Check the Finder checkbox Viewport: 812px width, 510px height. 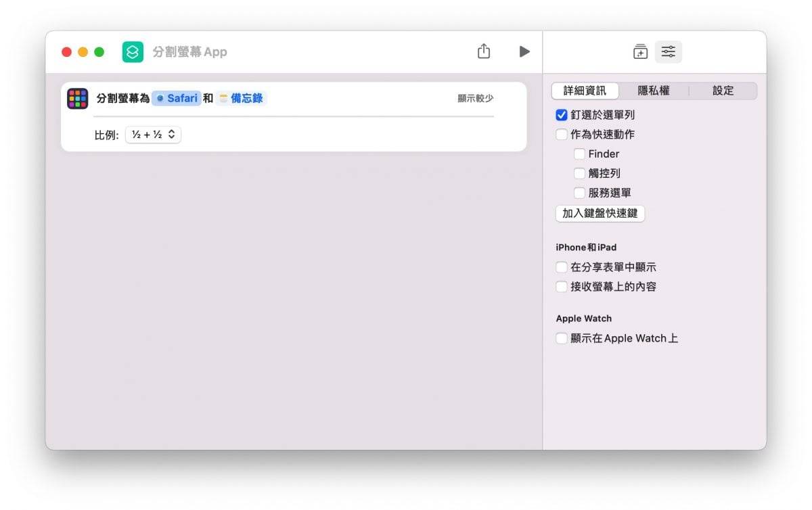[579, 154]
